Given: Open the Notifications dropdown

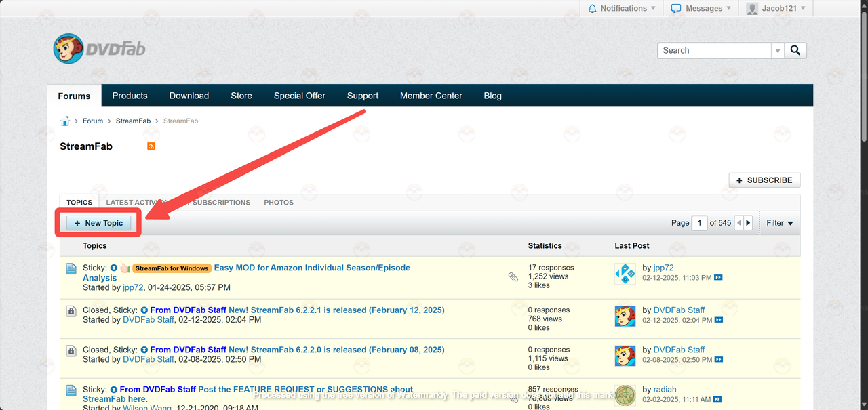Looking at the screenshot, I should (x=621, y=8).
